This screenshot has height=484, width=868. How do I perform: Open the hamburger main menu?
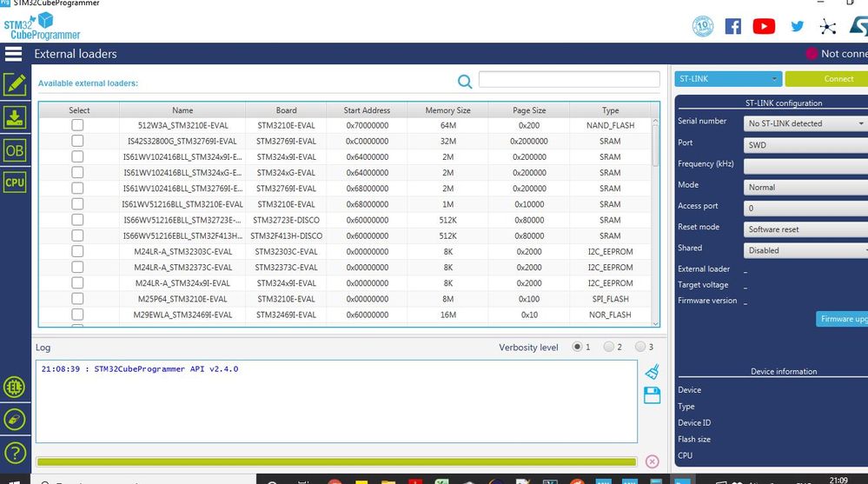pyautogui.click(x=13, y=54)
